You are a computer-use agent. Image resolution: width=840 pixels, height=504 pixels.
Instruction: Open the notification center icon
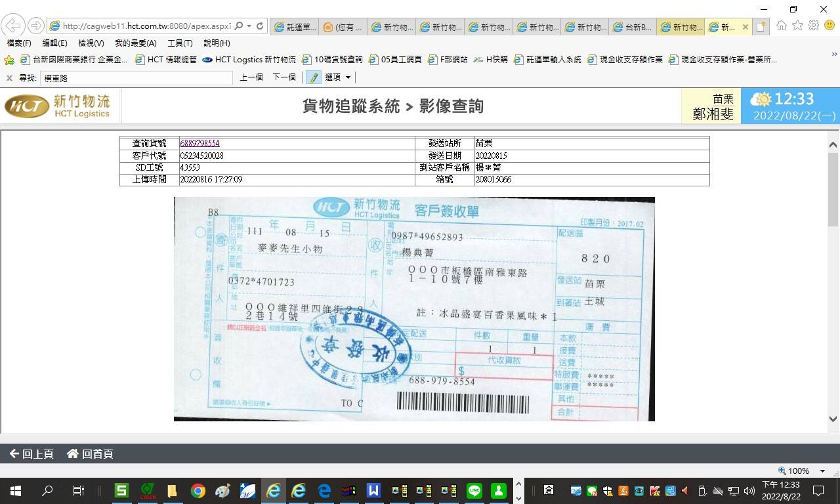(x=818, y=490)
